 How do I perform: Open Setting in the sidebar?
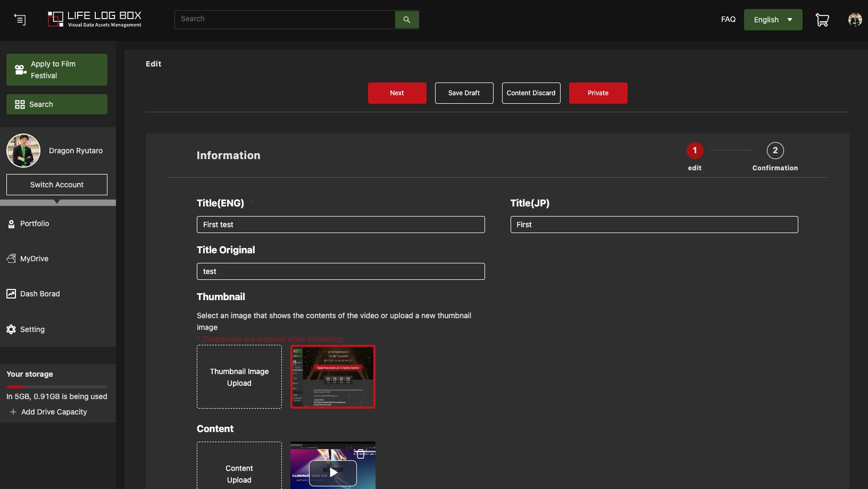coord(32,329)
